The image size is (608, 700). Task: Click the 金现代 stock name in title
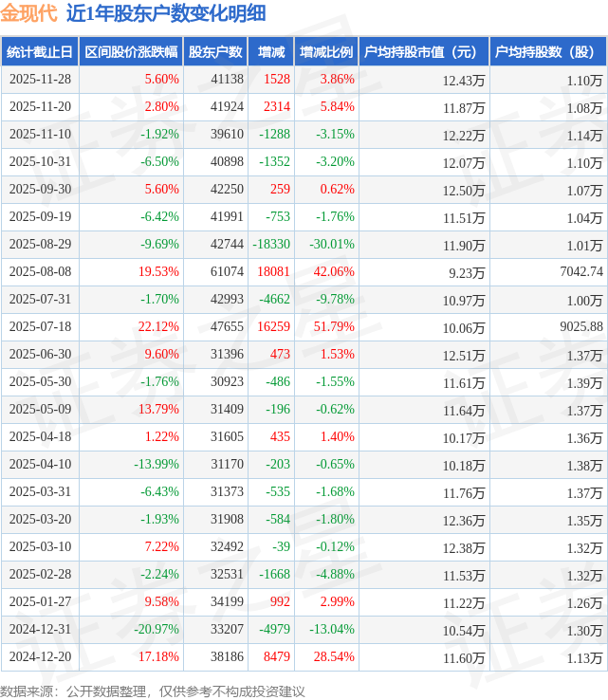point(29,13)
